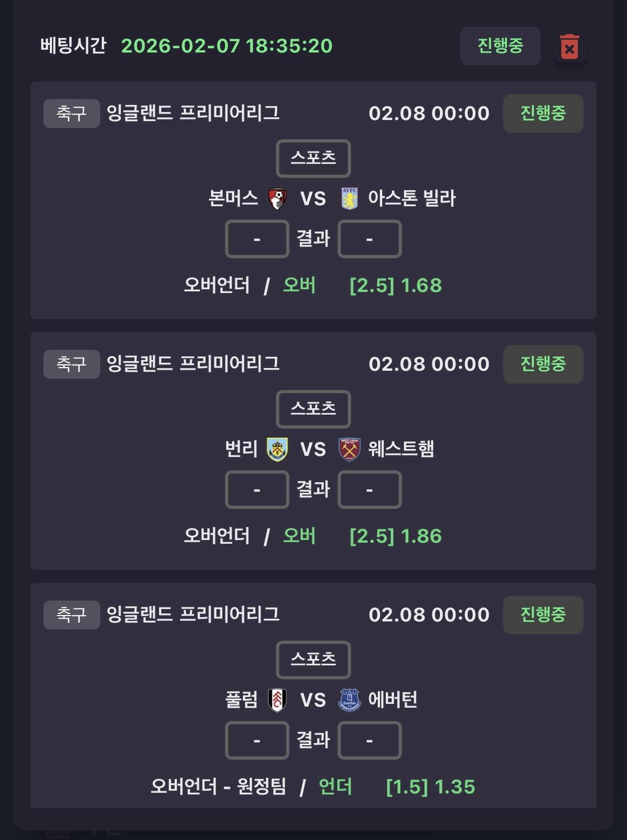This screenshot has height=840, width=627.
Task: Select 스포츠 tag in Bournemouth match
Action: 313,159
